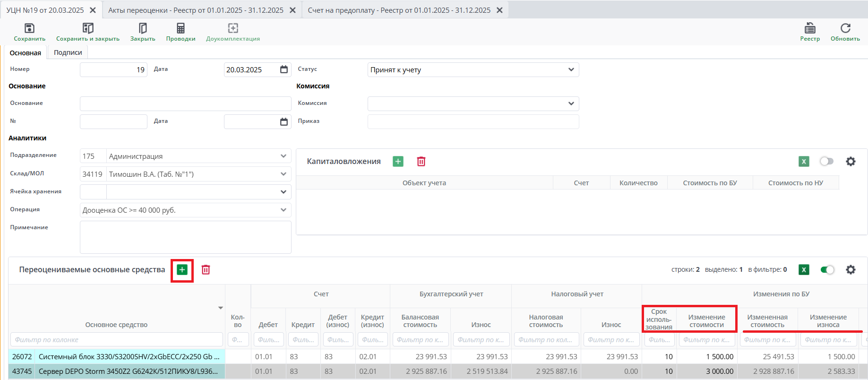Click the Закрыть toolbar button

click(143, 29)
